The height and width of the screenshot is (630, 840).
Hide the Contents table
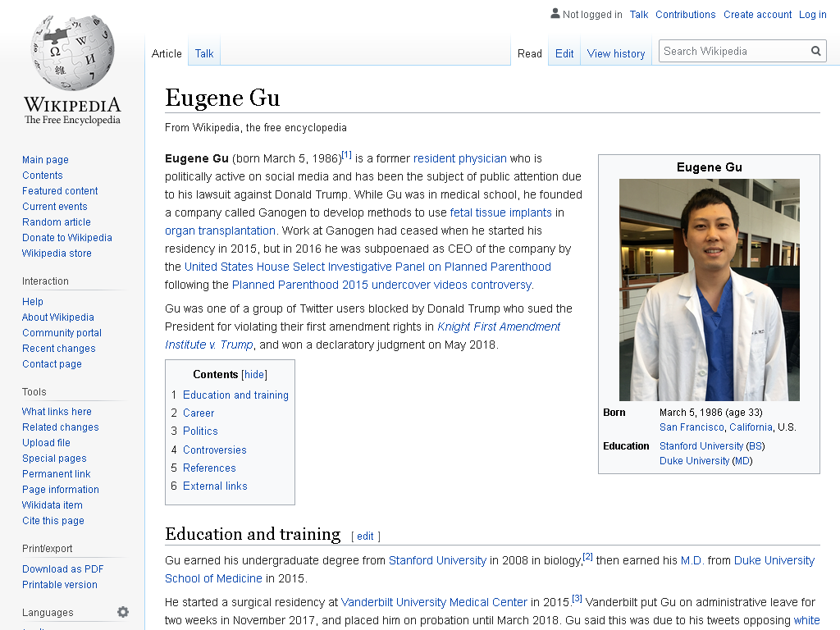tap(254, 374)
